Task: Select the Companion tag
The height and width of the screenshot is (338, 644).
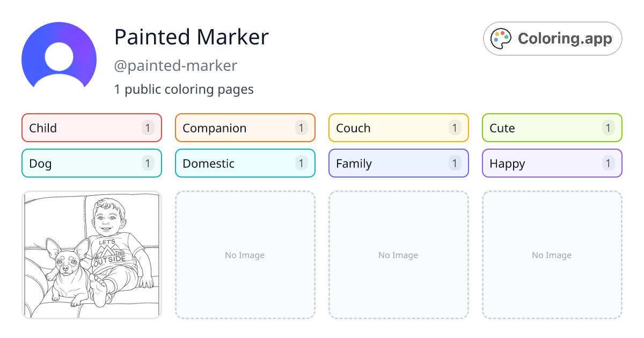Action: point(245,128)
